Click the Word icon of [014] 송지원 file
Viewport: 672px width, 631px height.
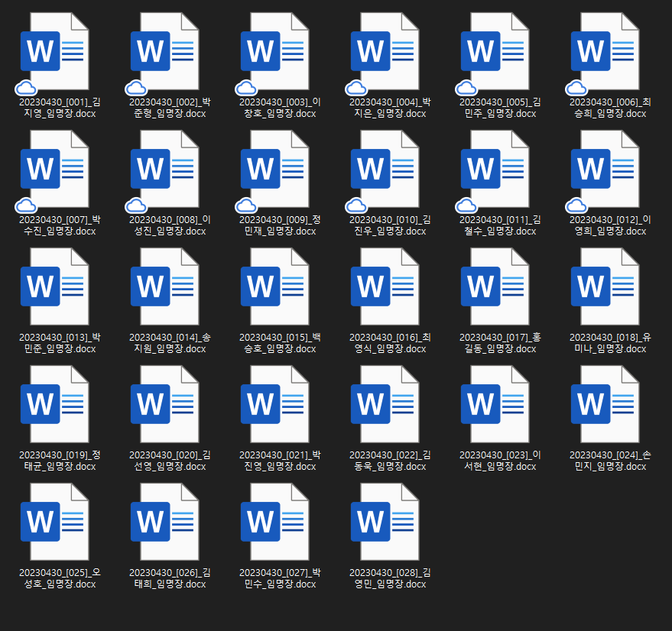165,286
